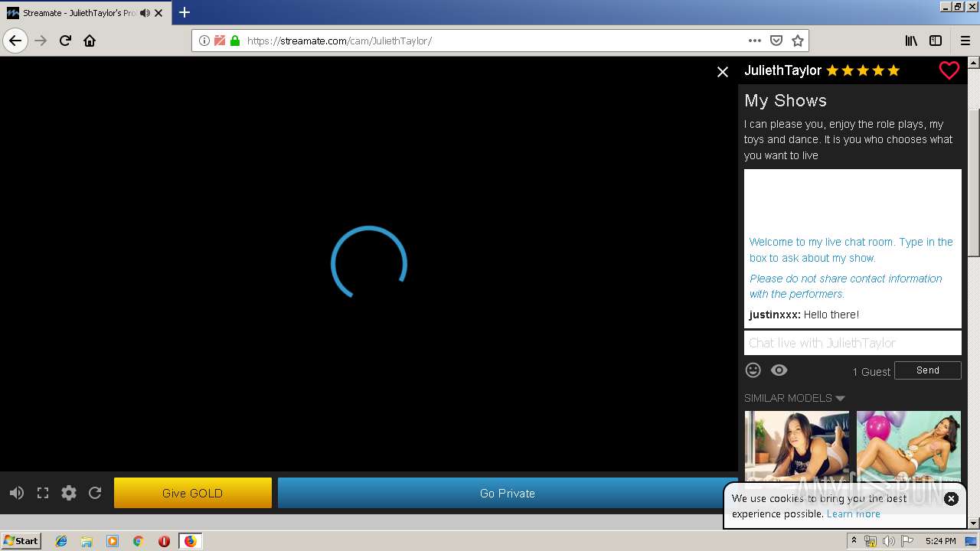Collapse the SIMILAR MODELS section arrow

pos(840,398)
